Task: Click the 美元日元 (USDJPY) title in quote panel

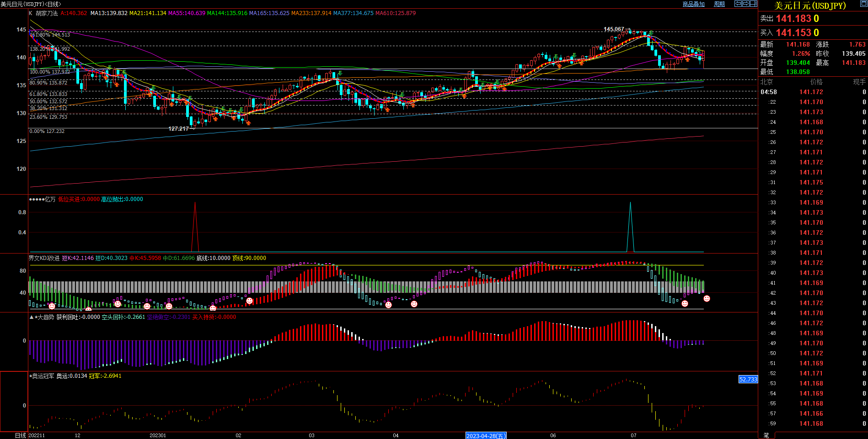Action: (809, 5)
